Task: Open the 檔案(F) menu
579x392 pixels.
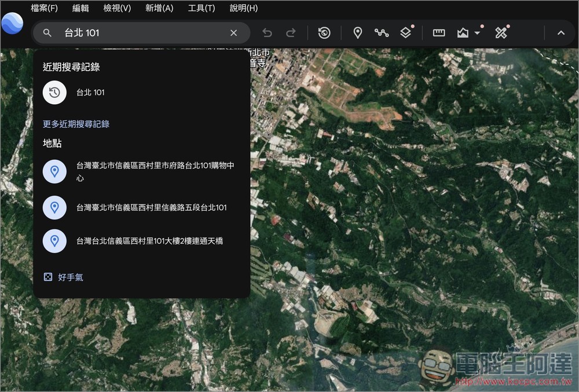Action: pyautogui.click(x=45, y=8)
